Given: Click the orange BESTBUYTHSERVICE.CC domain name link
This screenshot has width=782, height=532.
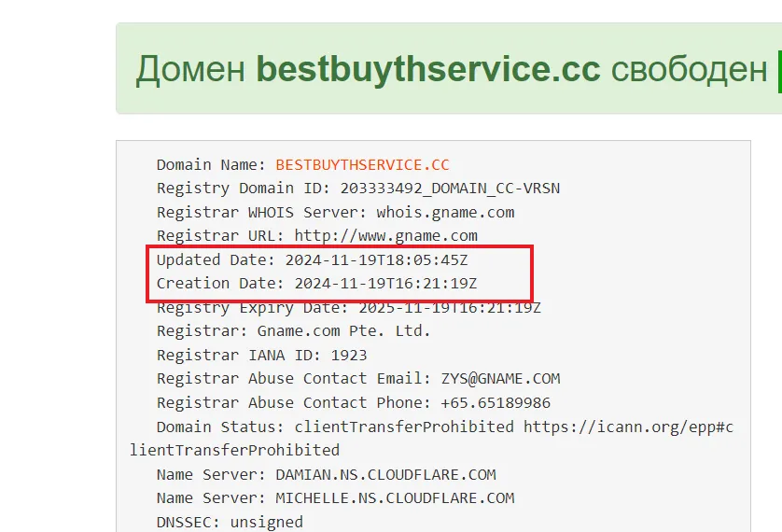Looking at the screenshot, I should point(363,165).
